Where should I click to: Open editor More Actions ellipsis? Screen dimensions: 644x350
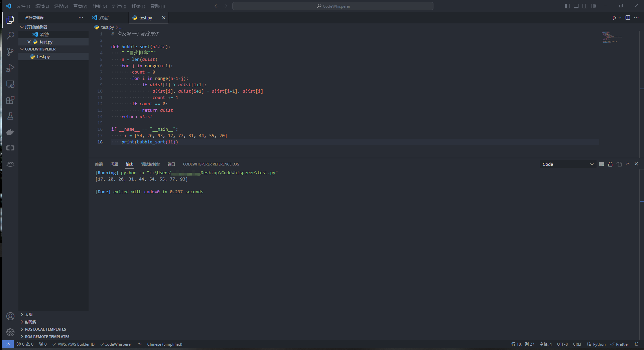[x=636, y=18]
